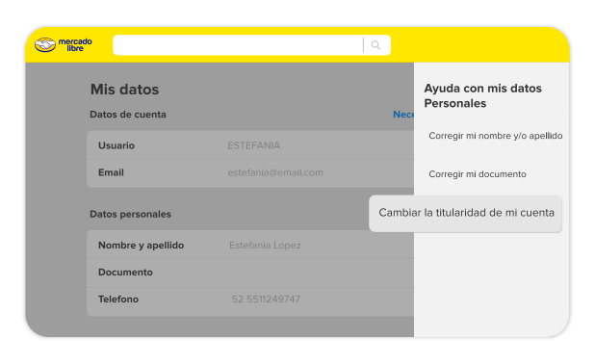Click 'Ayuda con mis datos Personales' heading
The width and height of the screenshot is (595, 364).
coord(482,95)
